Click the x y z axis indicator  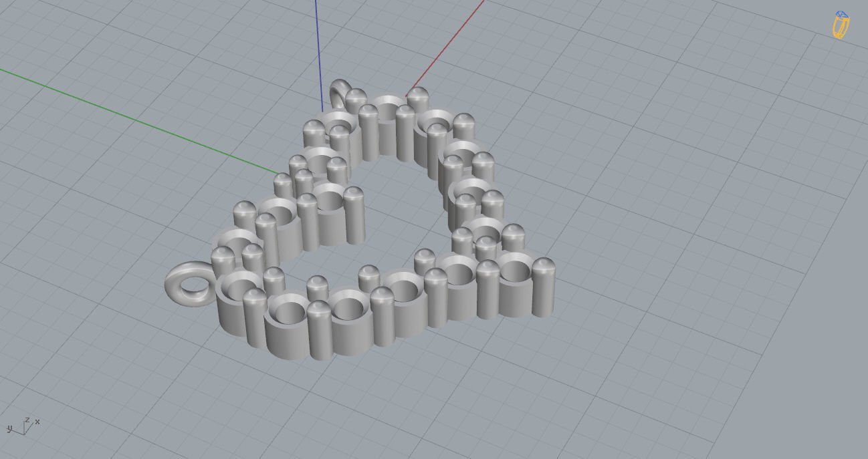(x=23, y=426)
